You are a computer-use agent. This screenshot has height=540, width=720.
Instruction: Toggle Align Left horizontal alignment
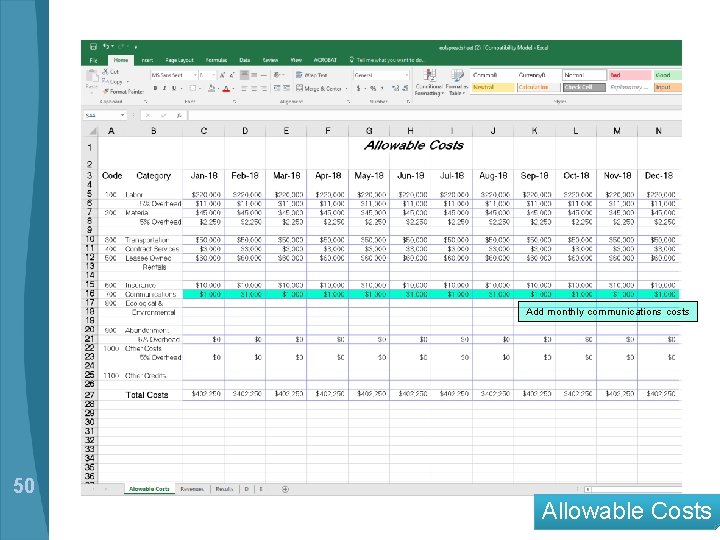pyautogui.click(x=244, y=88)
